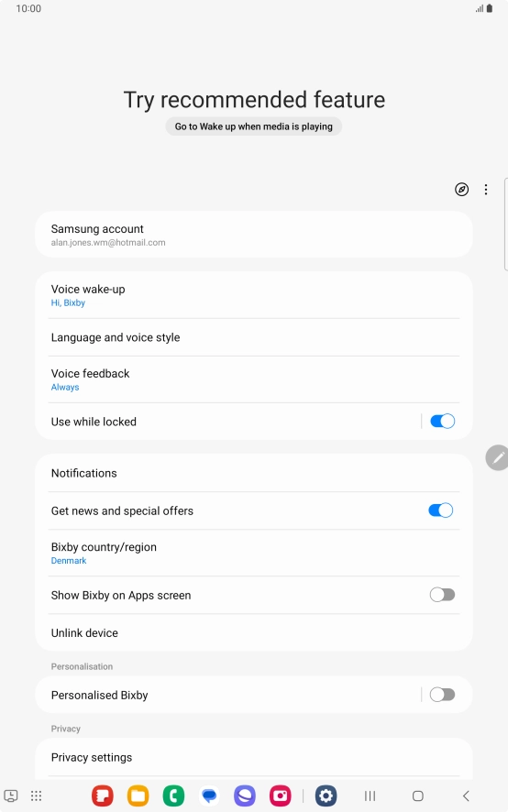The image size is (508, 812).
Task: Tap Go to Wake up when media is playing
Action: click(x=253, y=126)
